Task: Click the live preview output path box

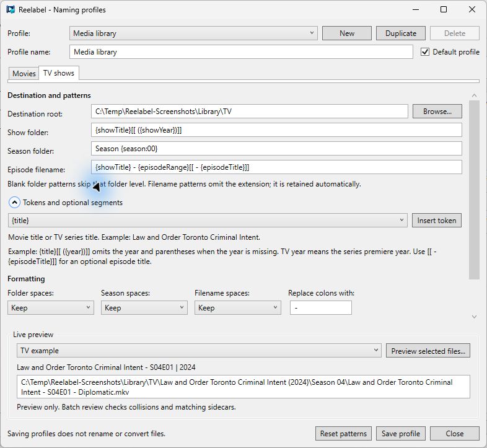Action: [x=243, y=387]
